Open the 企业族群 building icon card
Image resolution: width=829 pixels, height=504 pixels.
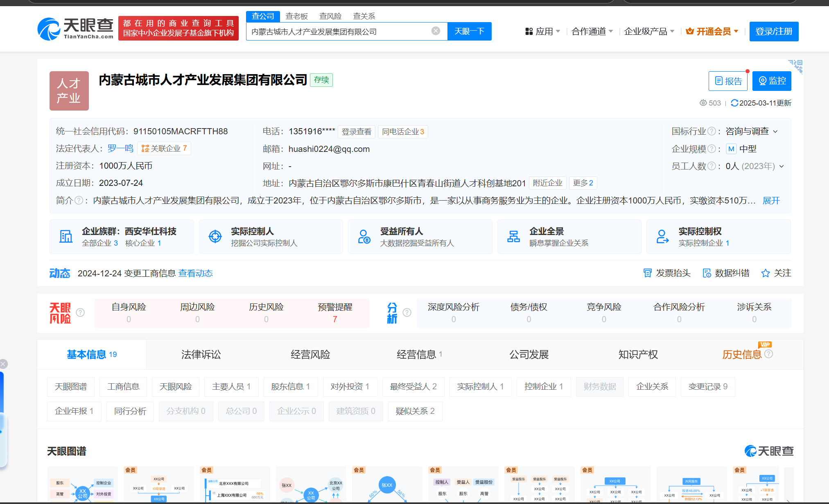point(66,237)
